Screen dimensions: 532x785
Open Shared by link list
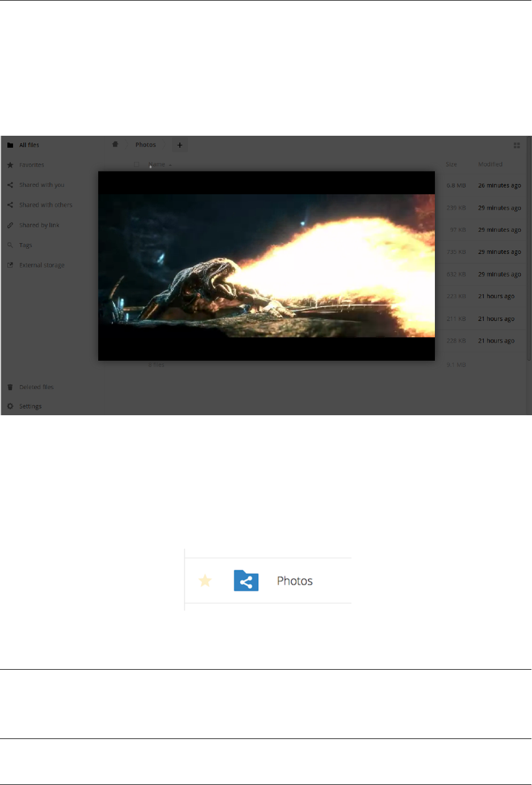(39, 225)
